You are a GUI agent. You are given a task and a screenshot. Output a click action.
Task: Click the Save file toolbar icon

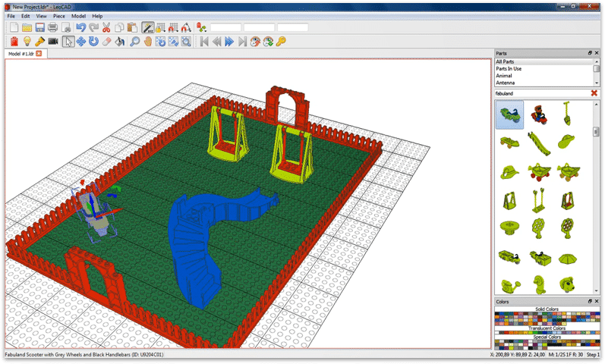tap(38, 28)
